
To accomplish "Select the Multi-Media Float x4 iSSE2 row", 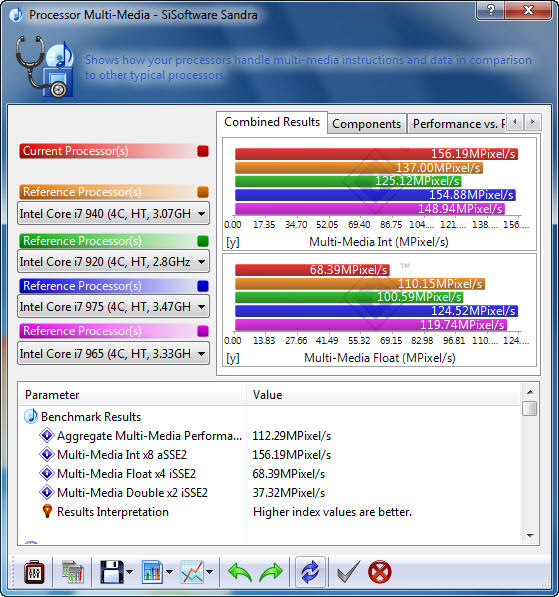I will (270, 474).
